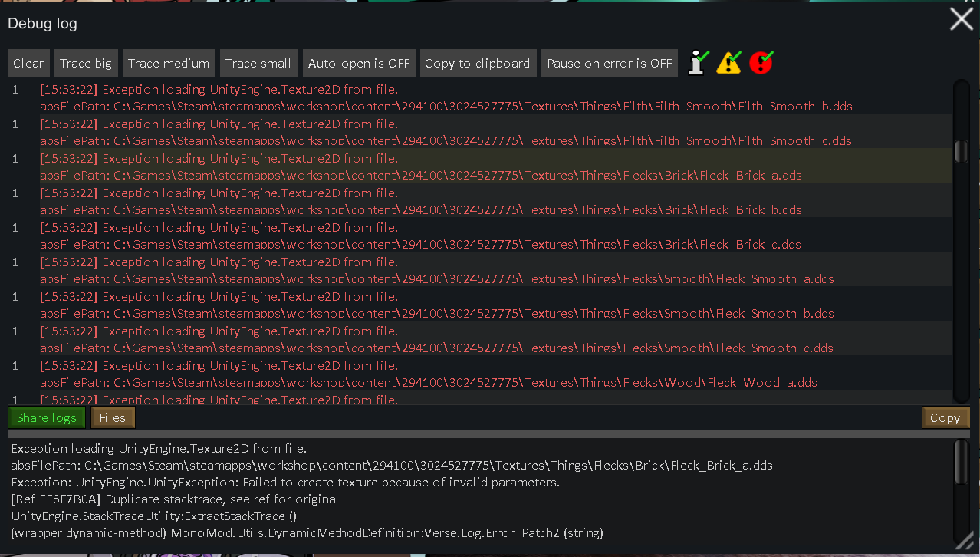
Task: Toggle Pause on error is OFF
Action: pos(610,63)
